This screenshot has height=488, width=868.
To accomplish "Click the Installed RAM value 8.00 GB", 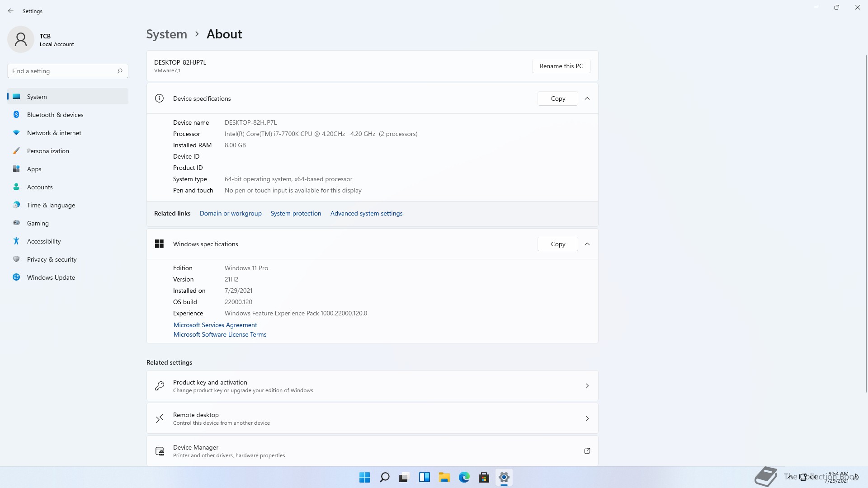I will tap(235, 145).
